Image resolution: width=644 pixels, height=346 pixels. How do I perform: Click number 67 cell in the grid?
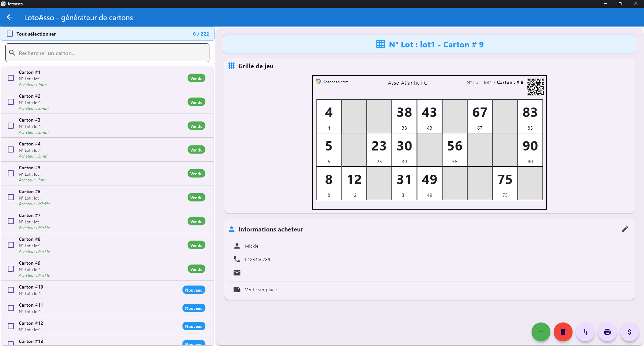click(x=480, y=116)
